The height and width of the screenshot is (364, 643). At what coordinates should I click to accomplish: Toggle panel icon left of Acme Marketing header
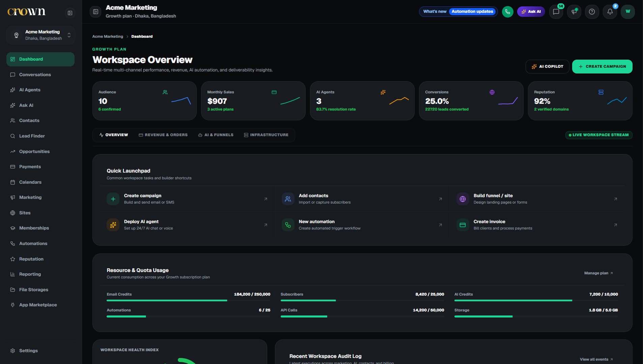coord(95,12)
